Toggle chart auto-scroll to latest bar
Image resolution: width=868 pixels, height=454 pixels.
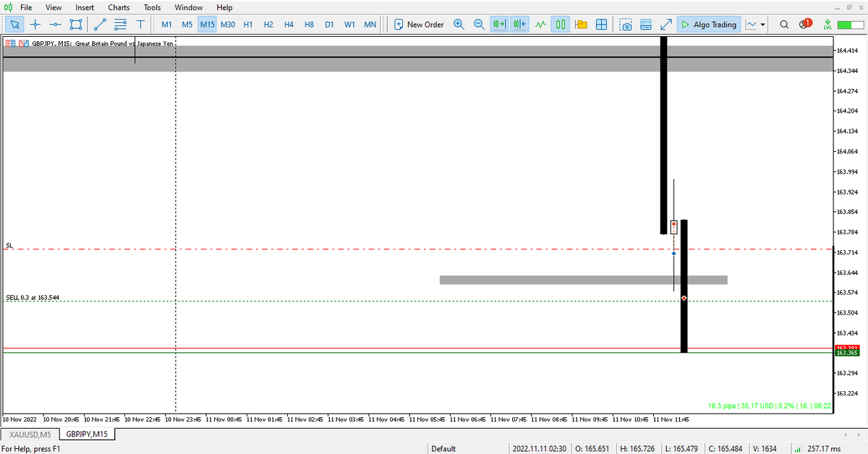point(499,24)
